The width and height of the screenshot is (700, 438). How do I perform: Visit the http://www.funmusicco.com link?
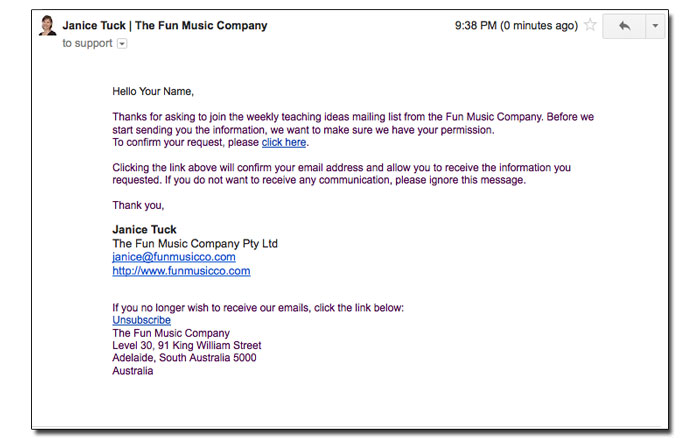coord(181,271)
